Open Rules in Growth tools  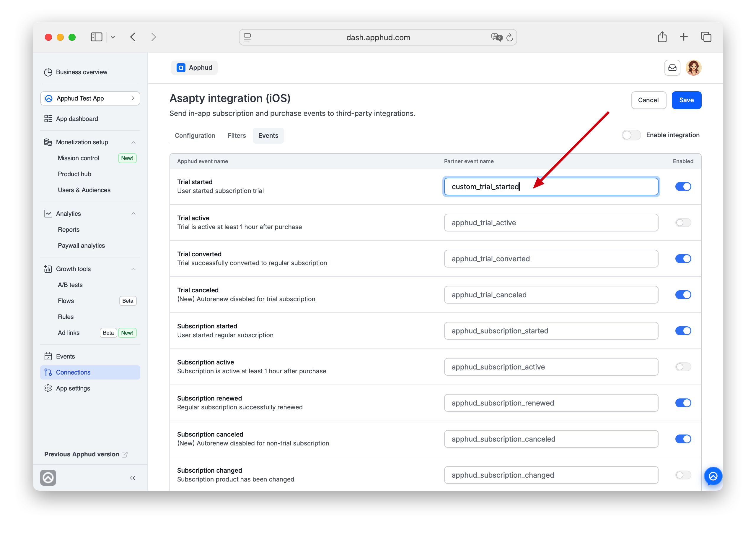click(x=66, y=317)
